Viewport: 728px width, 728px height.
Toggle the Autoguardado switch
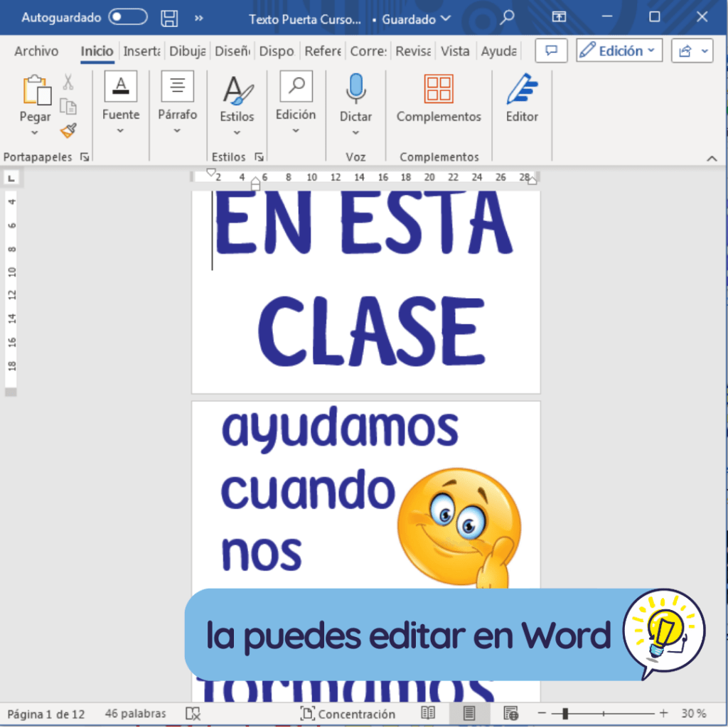(128, 18)
